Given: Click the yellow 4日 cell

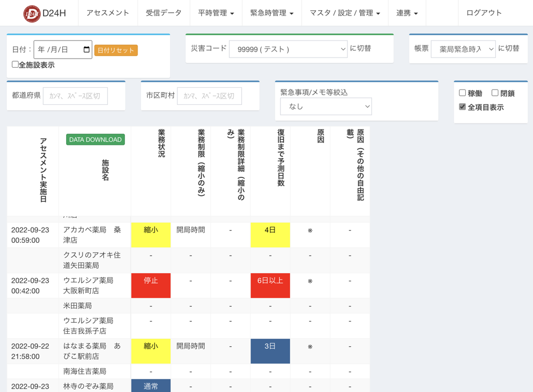Looking at the screenshot, I should click(270, 235).
